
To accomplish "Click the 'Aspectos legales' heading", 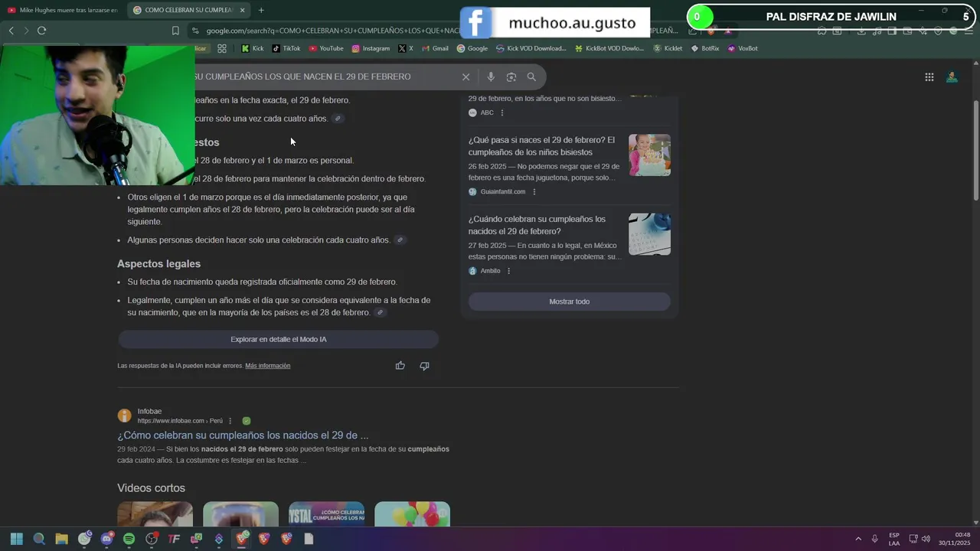I will [x=158, y=264].
